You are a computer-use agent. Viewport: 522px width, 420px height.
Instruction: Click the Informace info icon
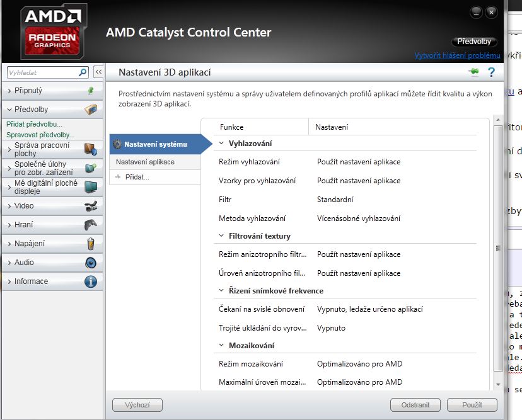[91, 281]
